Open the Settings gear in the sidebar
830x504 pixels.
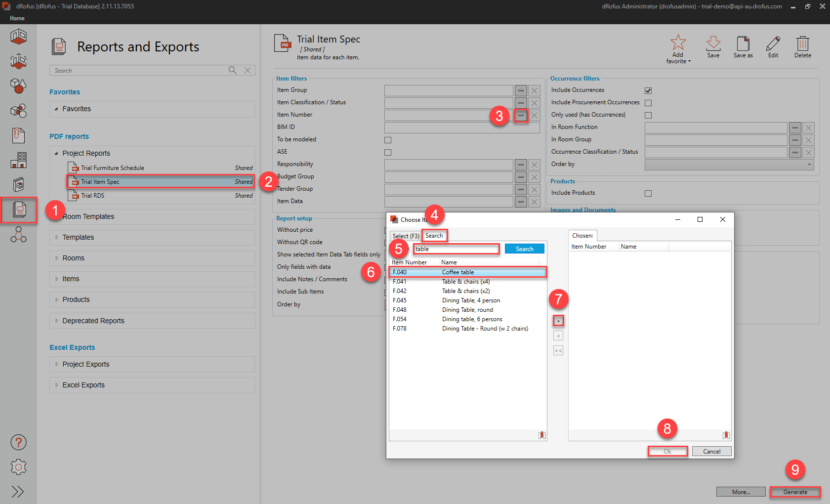point(18,467)
